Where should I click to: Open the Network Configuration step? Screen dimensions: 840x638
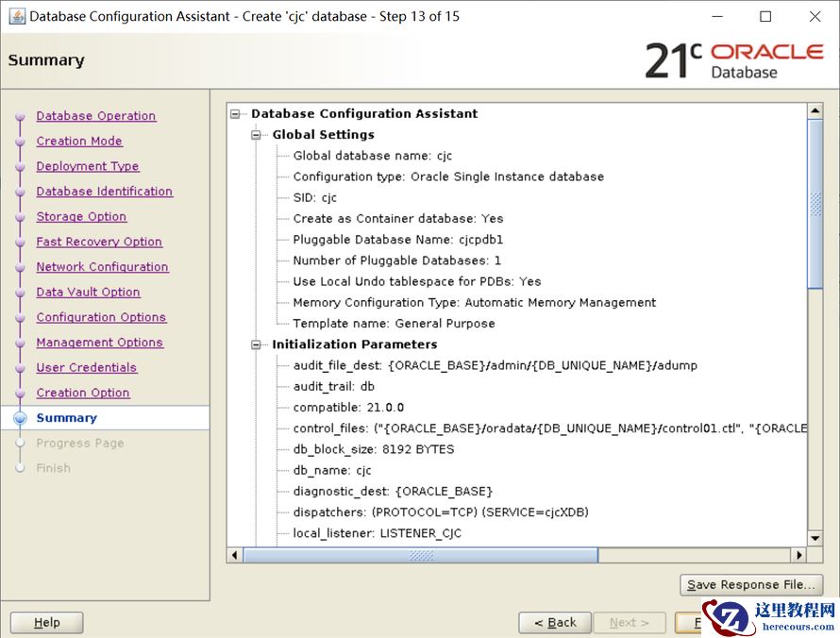click(102, 267)
